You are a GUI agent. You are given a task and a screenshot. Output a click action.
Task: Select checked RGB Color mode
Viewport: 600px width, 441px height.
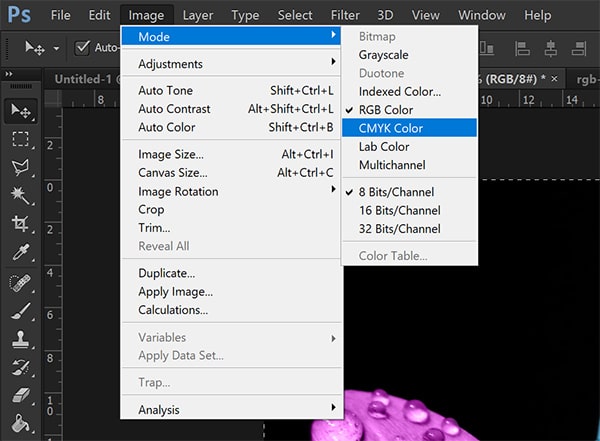point(409,110)
